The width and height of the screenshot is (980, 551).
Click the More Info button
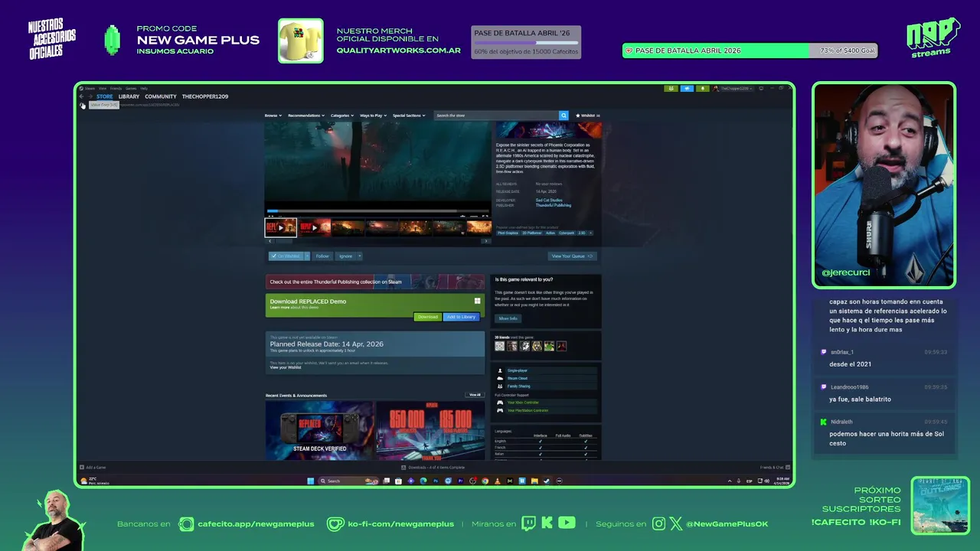pos(508,318)
